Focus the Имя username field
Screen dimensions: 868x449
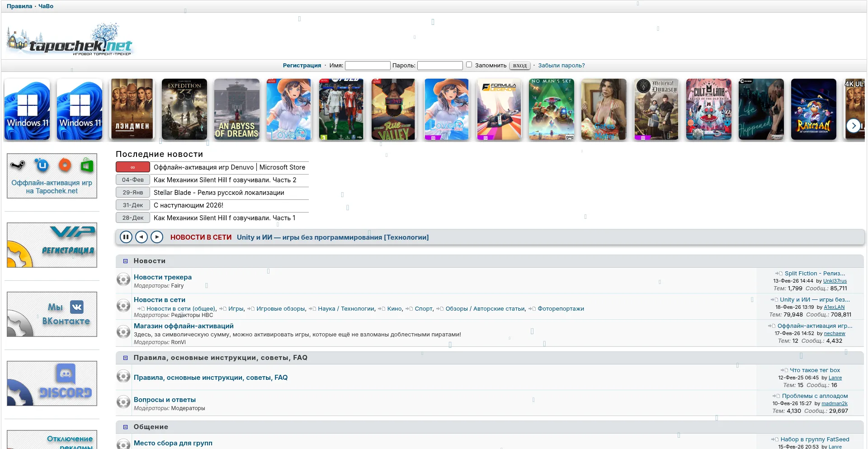(x=368, y=66)
